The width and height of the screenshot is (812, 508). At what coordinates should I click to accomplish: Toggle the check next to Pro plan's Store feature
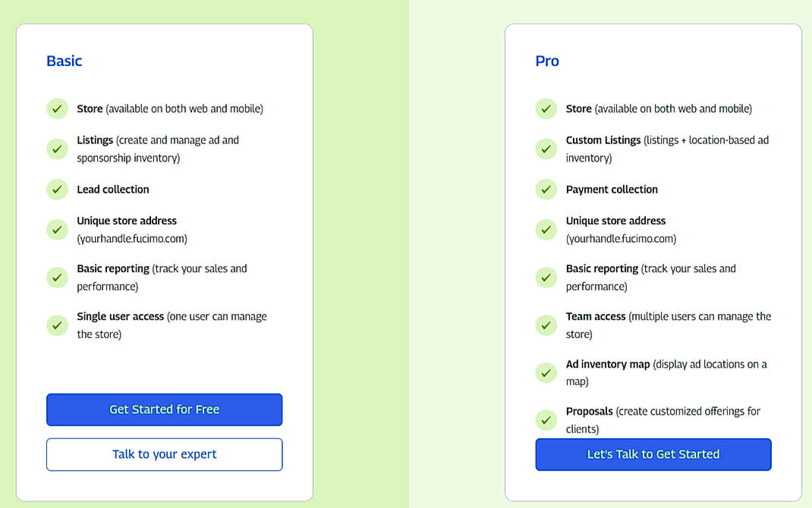[546, 108]
